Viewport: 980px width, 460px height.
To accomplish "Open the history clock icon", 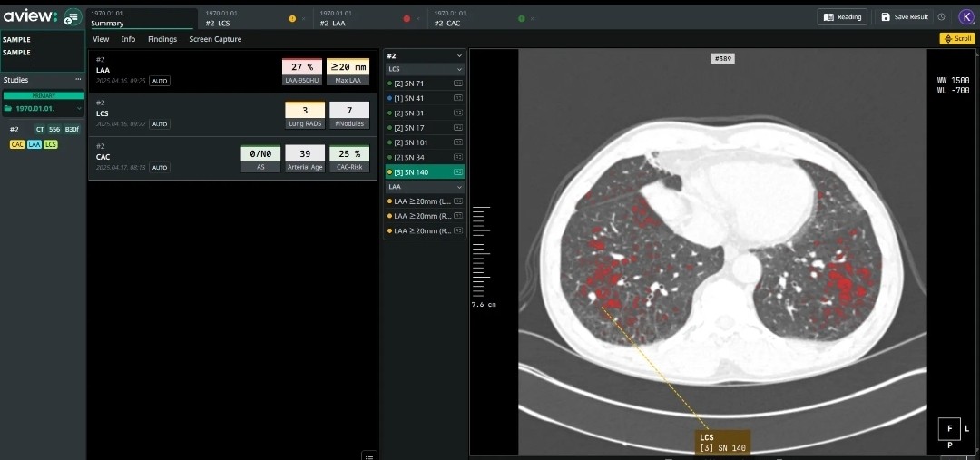I will click(x=941, y=17).
